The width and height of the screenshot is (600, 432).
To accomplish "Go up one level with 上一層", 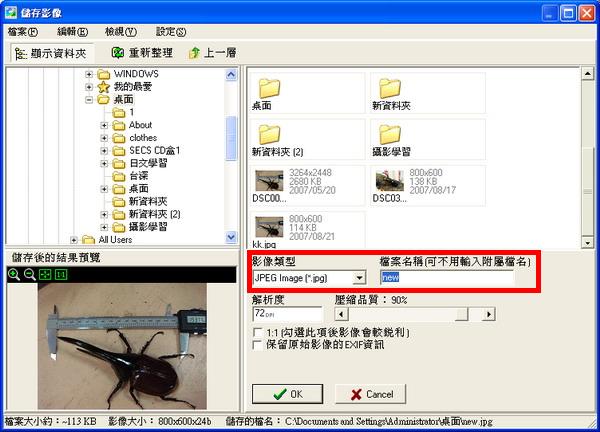I will pyautogui.click(x=216, y=52).
